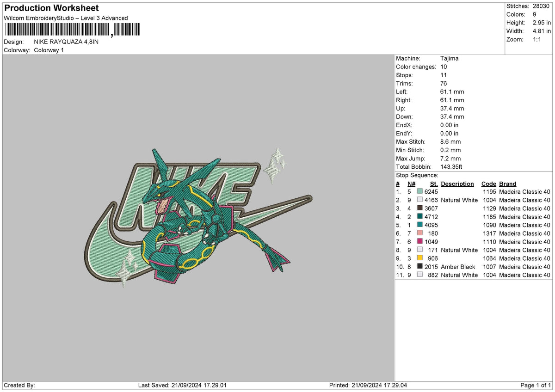
Task: Click the Stitches value "28030"
Action: [542, 6]
